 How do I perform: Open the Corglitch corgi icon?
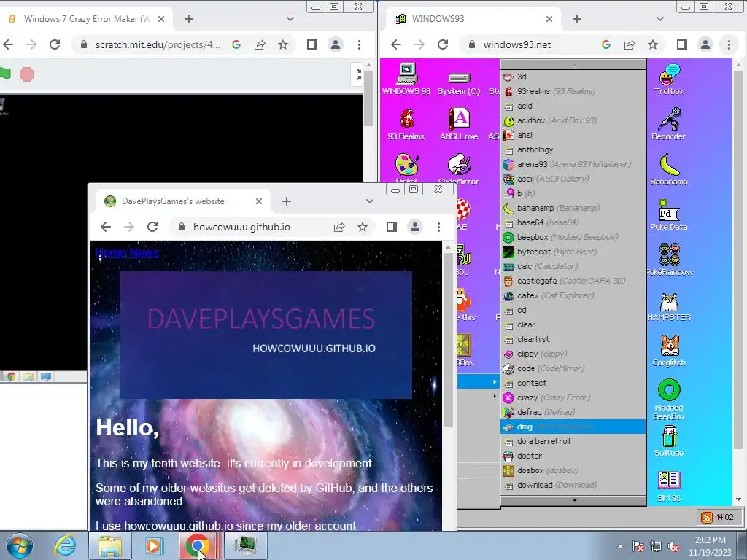(x=669, y=350)
